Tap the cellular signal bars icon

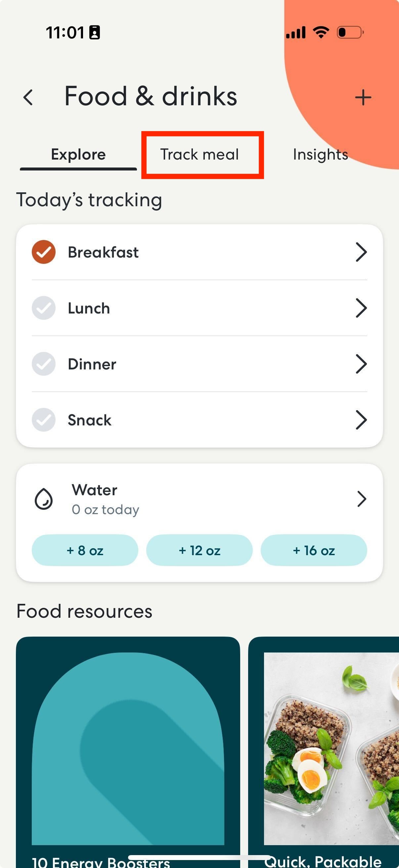296,33
